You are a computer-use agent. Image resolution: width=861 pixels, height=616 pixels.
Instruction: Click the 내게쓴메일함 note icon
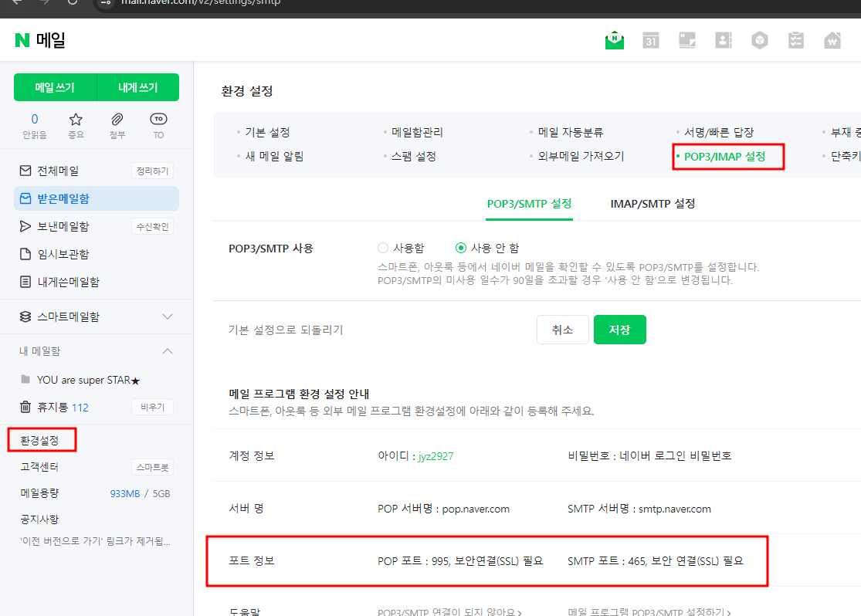pyautogui.click(x=25, y=282)
